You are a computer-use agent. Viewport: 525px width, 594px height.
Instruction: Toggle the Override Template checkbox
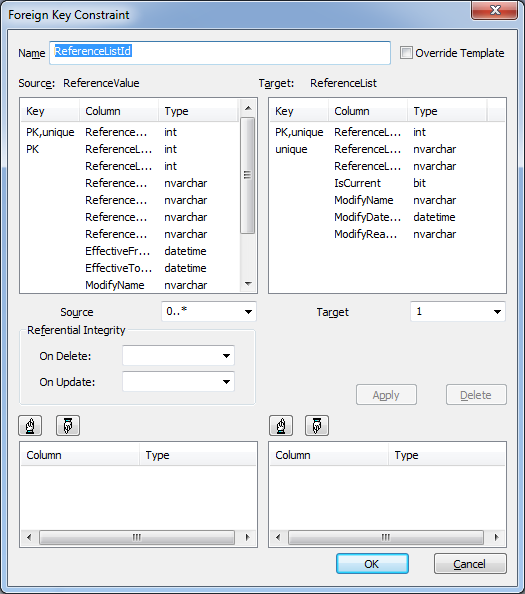(x=406, y=53)
